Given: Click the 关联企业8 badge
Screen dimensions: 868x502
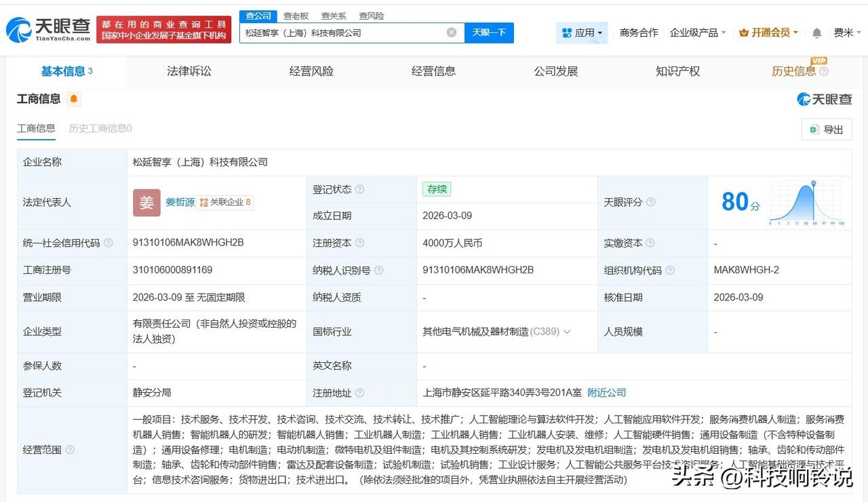Looking at the screenshot, I should (x=224, y=202).
